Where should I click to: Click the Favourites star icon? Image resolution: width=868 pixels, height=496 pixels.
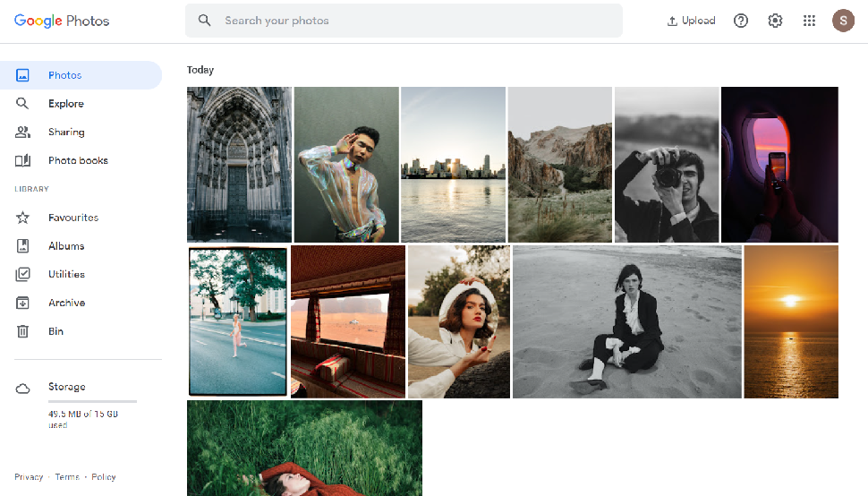click(22, 218)
